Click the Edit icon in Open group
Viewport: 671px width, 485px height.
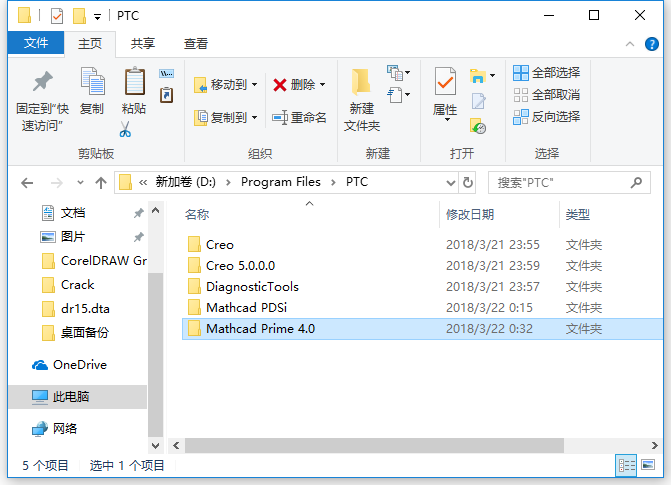pos(478,101)
